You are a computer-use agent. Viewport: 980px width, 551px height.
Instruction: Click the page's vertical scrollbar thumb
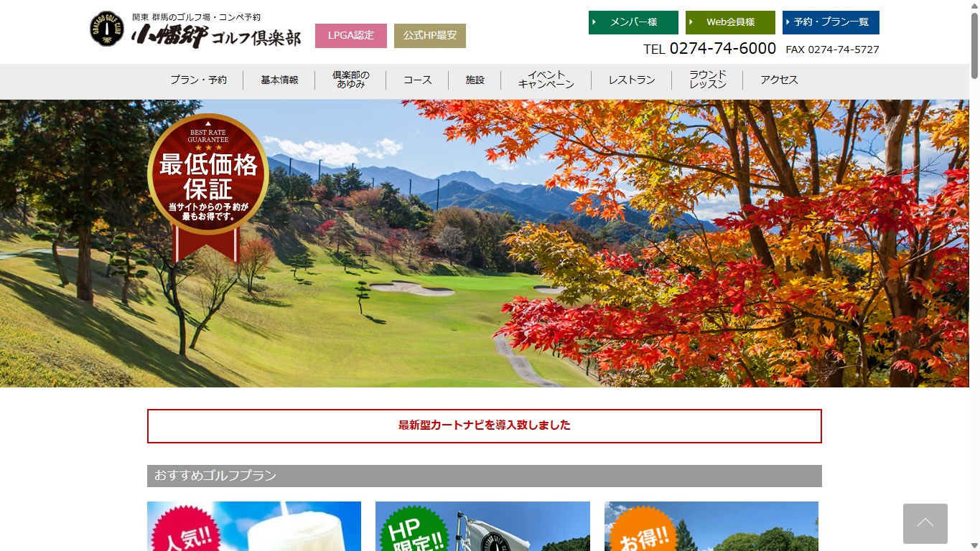tap(974, 45)
